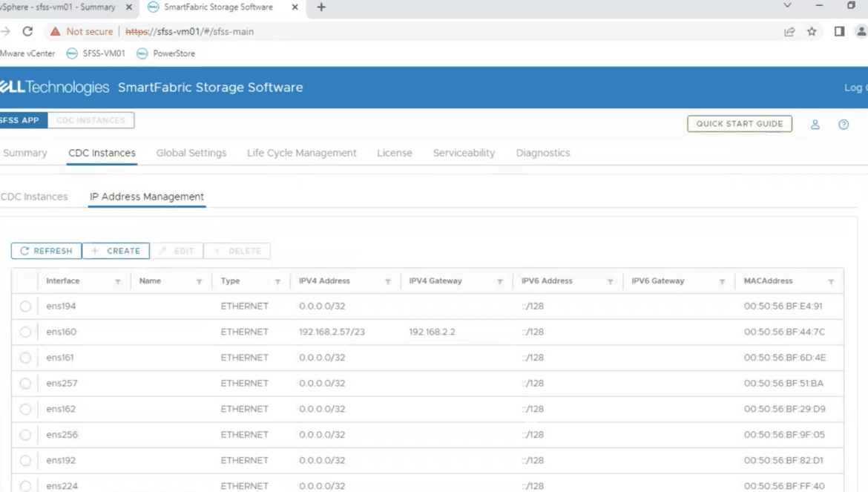
Task: Open the Diagnostics tab
Action: pyautogui.click(x=543, y=154)
